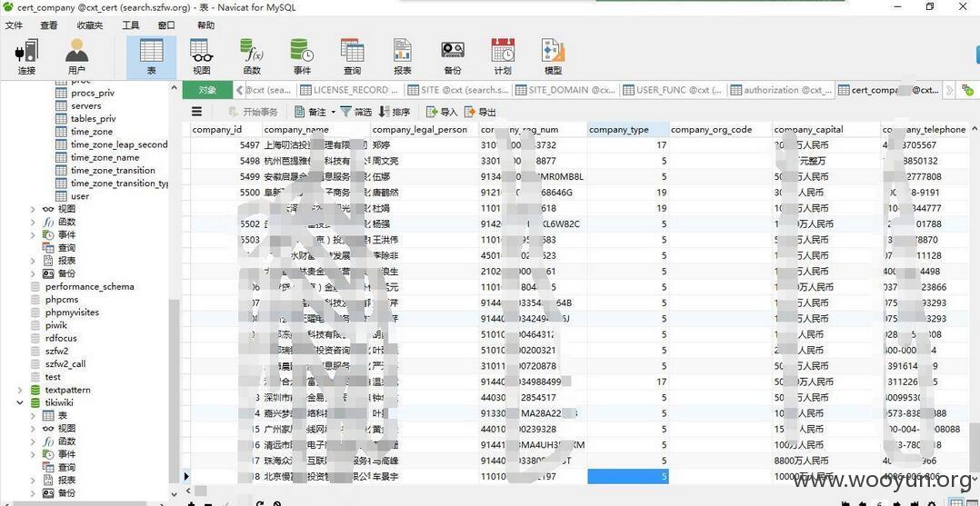Open the 模型 (Model) toolbar icon
This screenshot has width=980, height=506.
[553, 57]
